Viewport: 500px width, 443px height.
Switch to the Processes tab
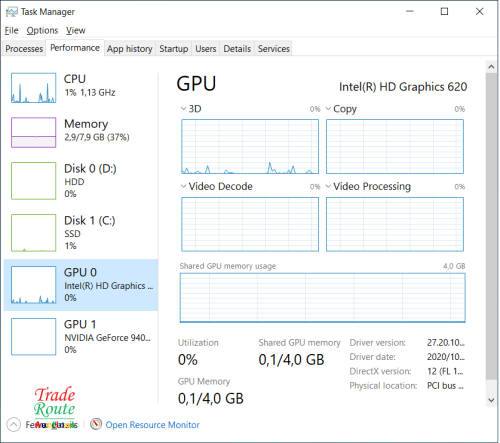(x=24, y=49)
